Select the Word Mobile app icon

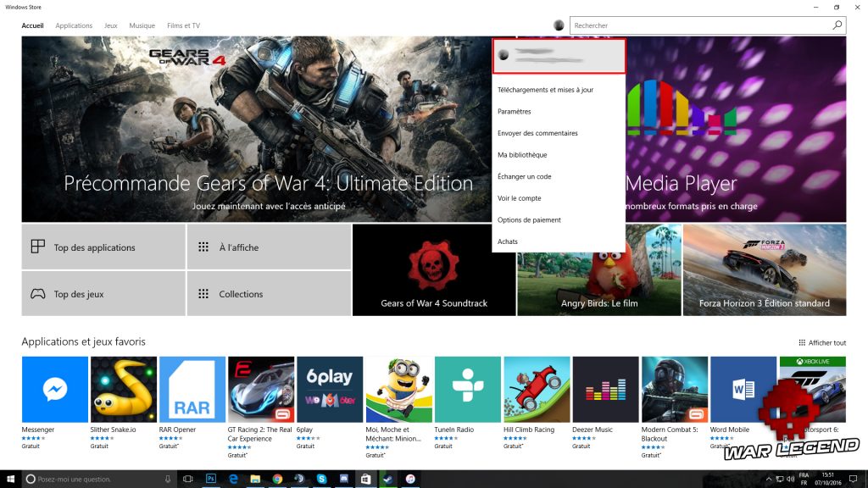click(743, 389)
